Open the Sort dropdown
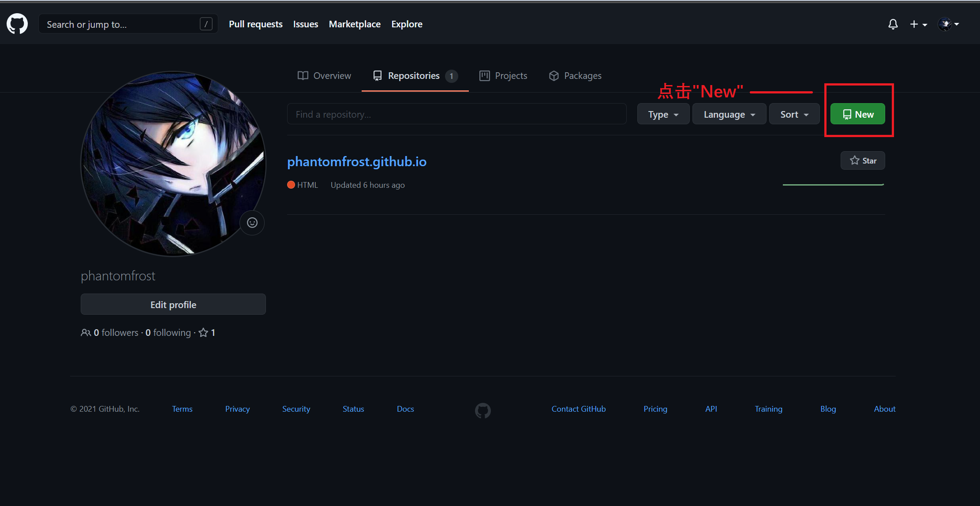Screen dimensions: 980x506 [794, 114]
